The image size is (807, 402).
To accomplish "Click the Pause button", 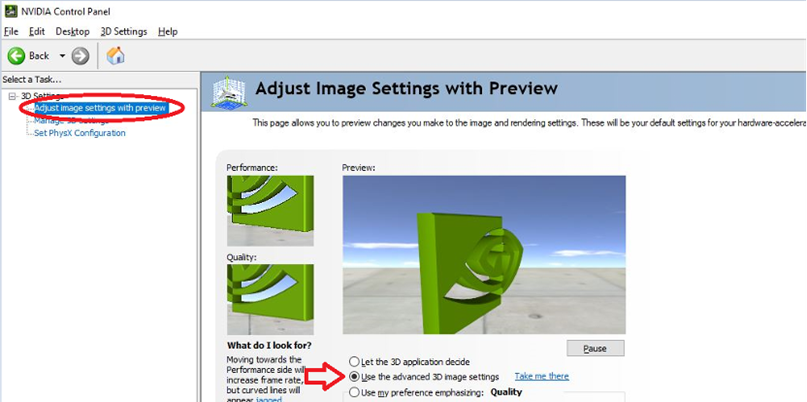I will (595, 348).
